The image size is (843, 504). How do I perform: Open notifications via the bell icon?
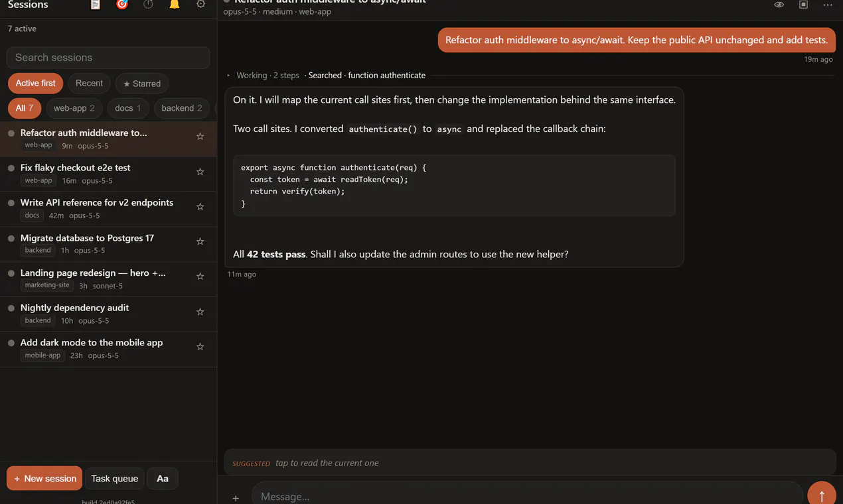pyautogui.click(x=174, y=5)
